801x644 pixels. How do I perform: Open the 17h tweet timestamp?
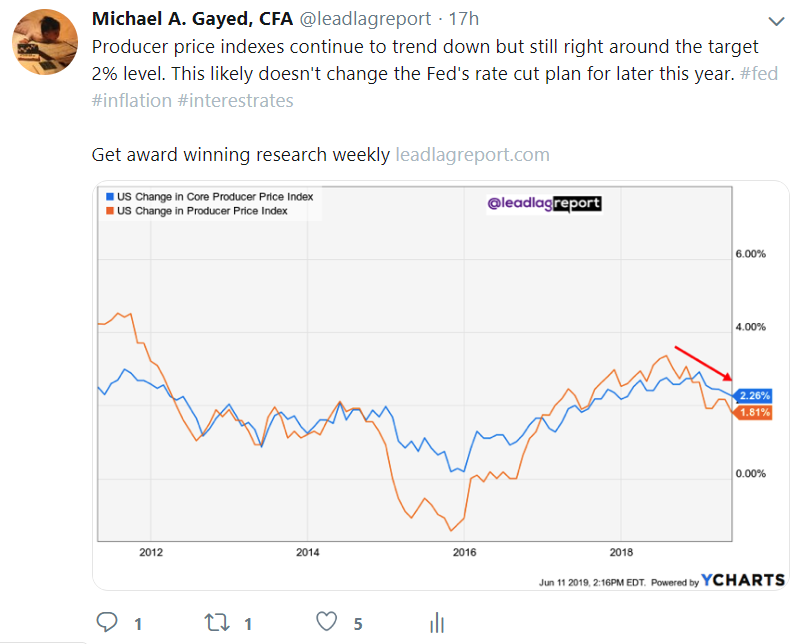(x=464, y=20)
